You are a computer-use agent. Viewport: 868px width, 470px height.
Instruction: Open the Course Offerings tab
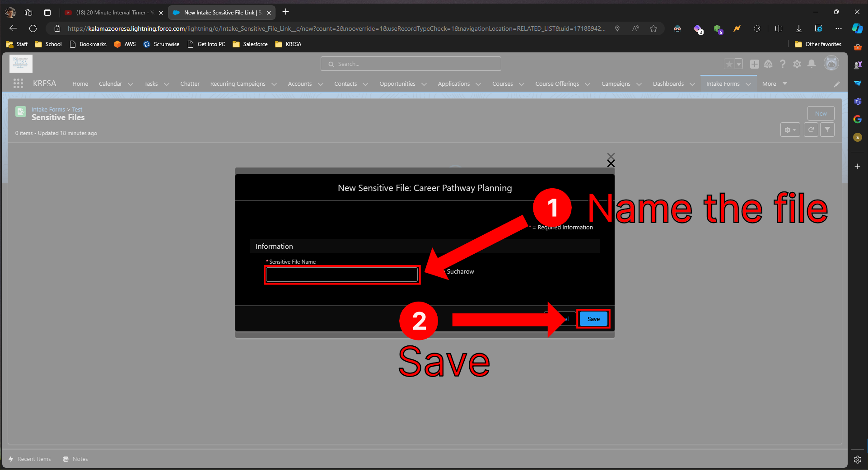[557, 84]
